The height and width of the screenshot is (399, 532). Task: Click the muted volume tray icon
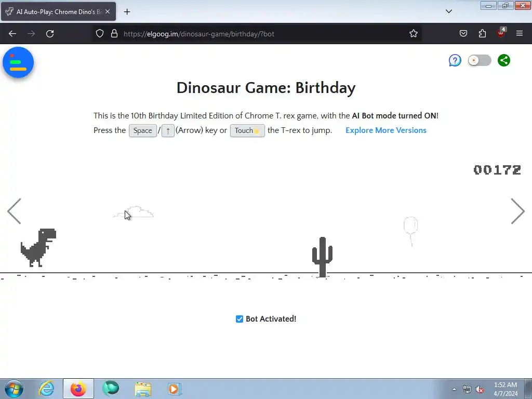(x=480, y=389)
